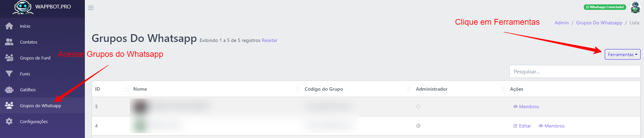Select the Grupos de Funil icon
Viewport: 644px width, 138px height.
(x=9, y=58)
